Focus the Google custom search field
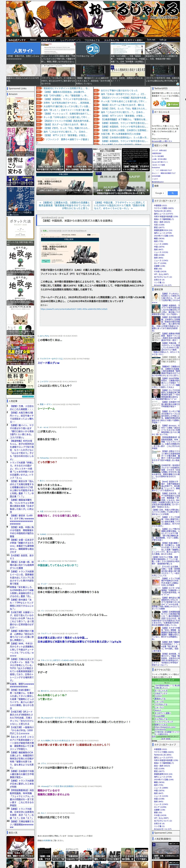 (x=160, y=193)
